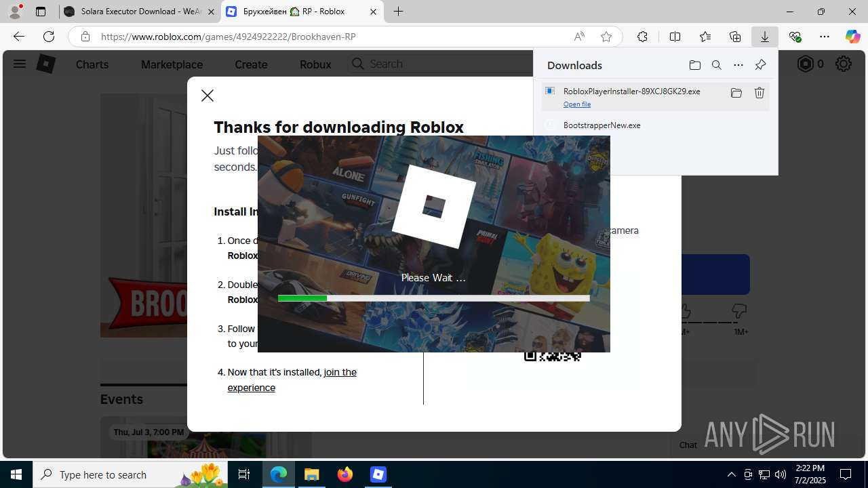This screenshot has width=868, height=488.
Task: Select RobloxPlayerInstaller-89XCJ8GK29.exe file name
Action: [x=632, y=91]
